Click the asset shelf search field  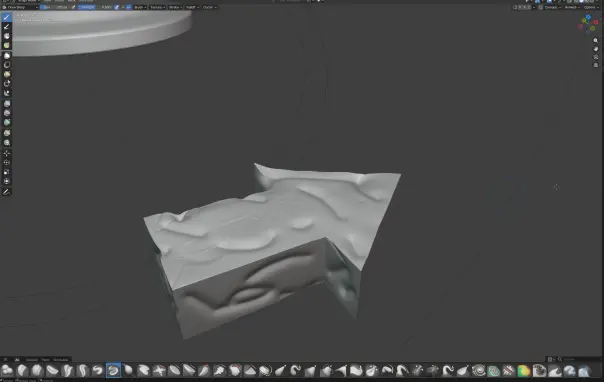(x=578, y=359)
